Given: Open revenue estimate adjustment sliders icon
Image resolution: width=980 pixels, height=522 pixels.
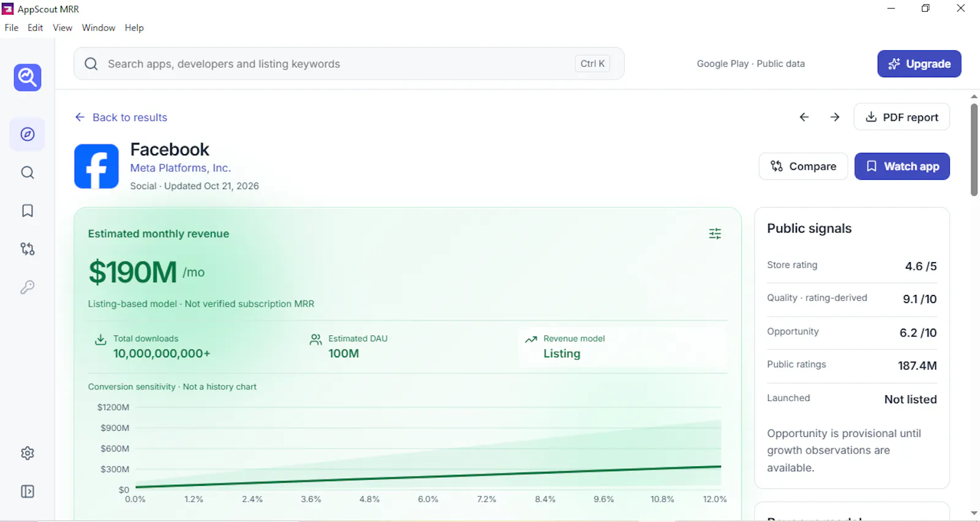Looking at the screenshot, I should (715, 234).
